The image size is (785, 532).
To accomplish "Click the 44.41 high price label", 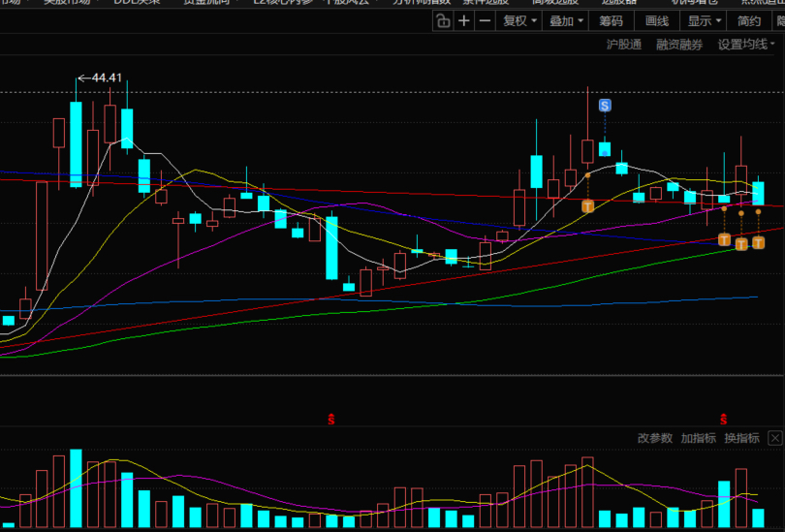I will (x=107, y=78).
